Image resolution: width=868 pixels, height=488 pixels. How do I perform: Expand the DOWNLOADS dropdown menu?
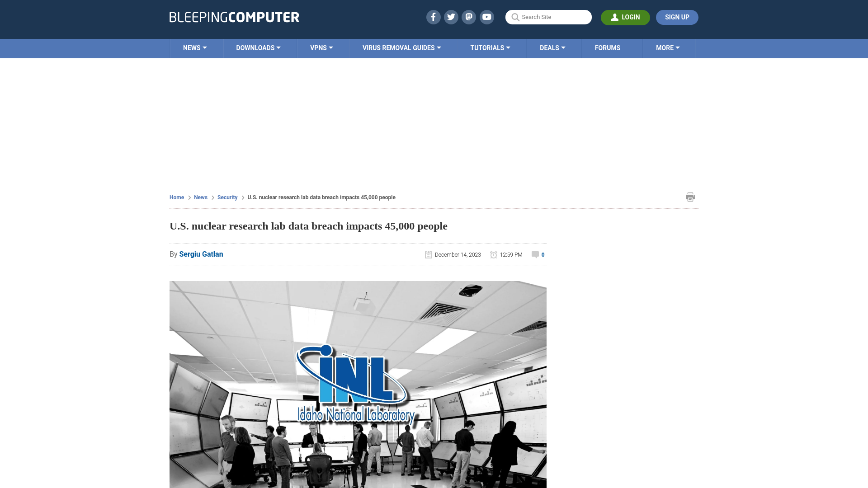click(258, 48)
